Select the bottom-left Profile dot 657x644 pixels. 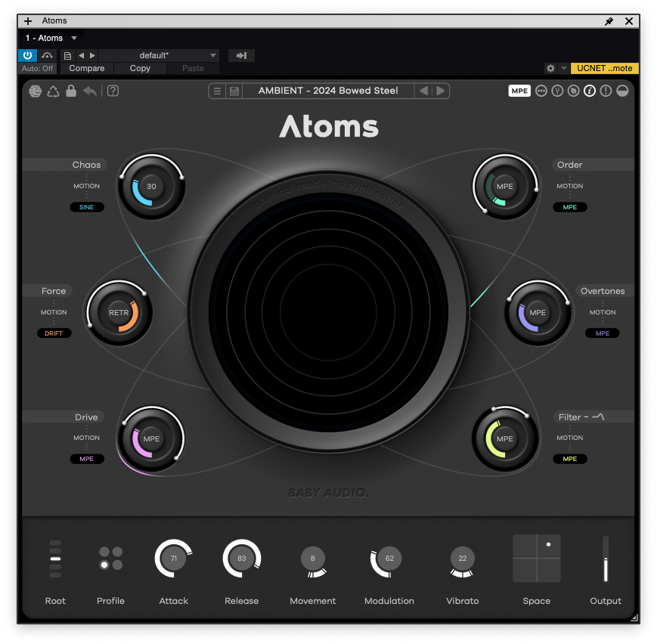click(x=104, y=565)
